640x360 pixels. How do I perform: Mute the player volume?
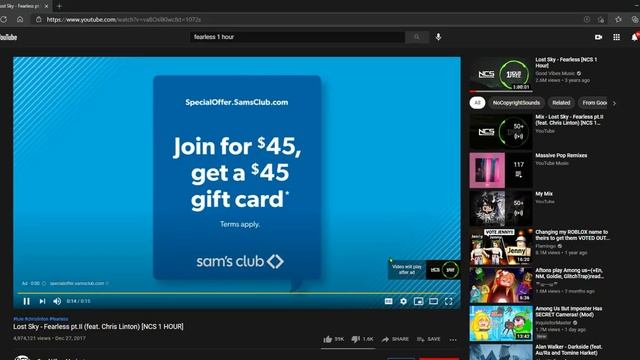coord(57,301)
